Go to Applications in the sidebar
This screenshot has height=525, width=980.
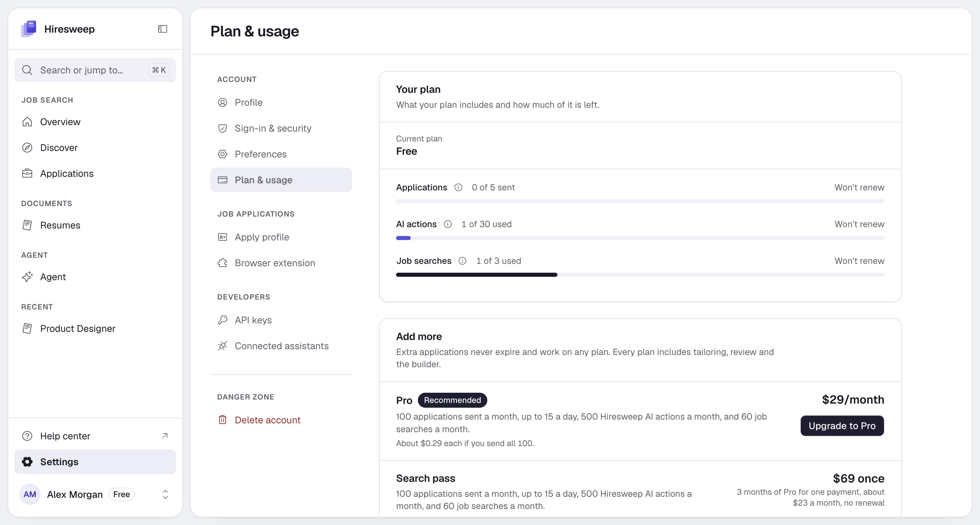click(x=95, y=173)
